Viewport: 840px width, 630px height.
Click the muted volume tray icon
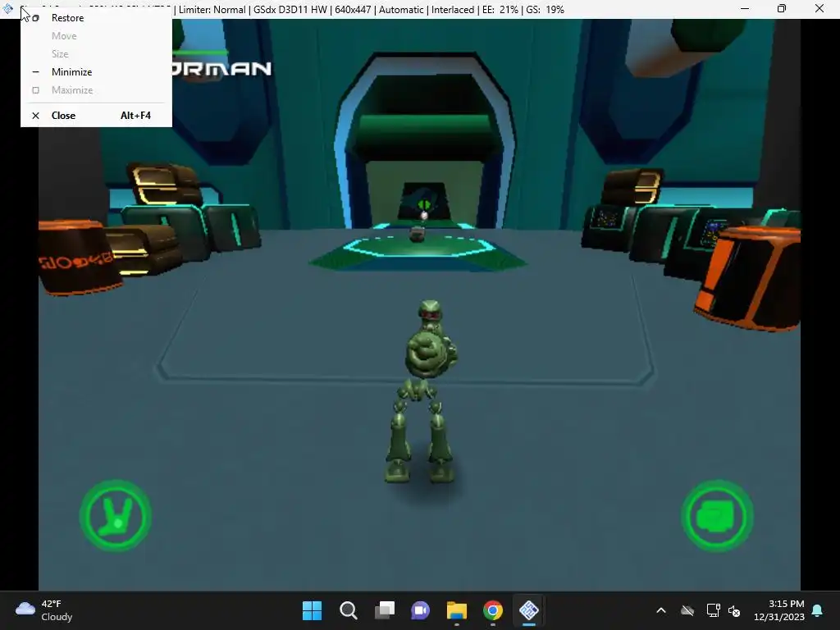[x=734, y=610]
